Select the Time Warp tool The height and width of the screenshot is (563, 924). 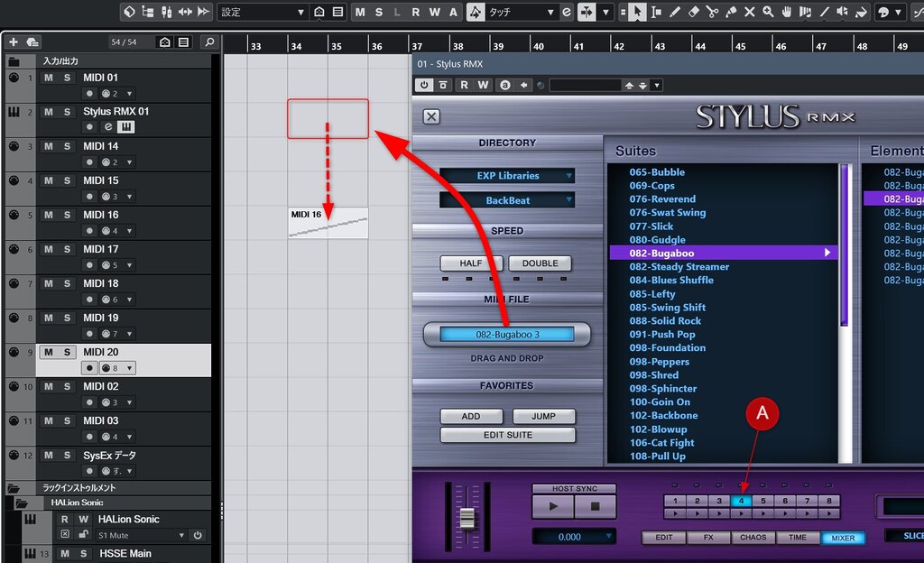805,12
